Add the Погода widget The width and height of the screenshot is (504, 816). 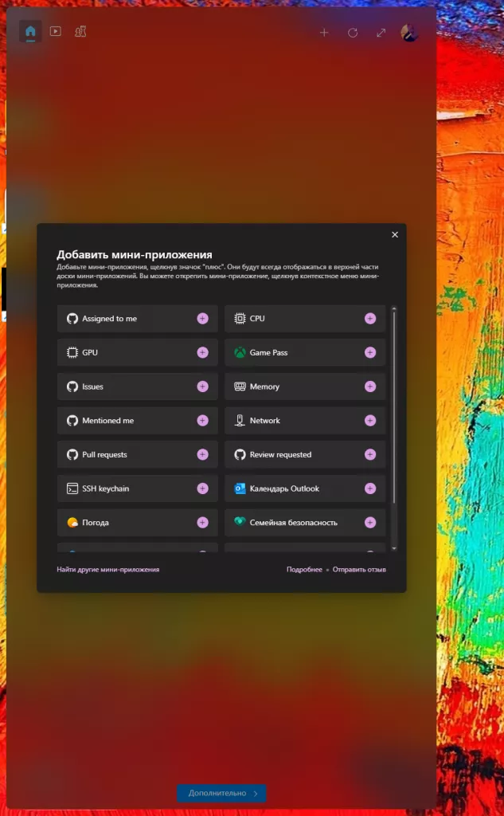click(x=202, y=523)
